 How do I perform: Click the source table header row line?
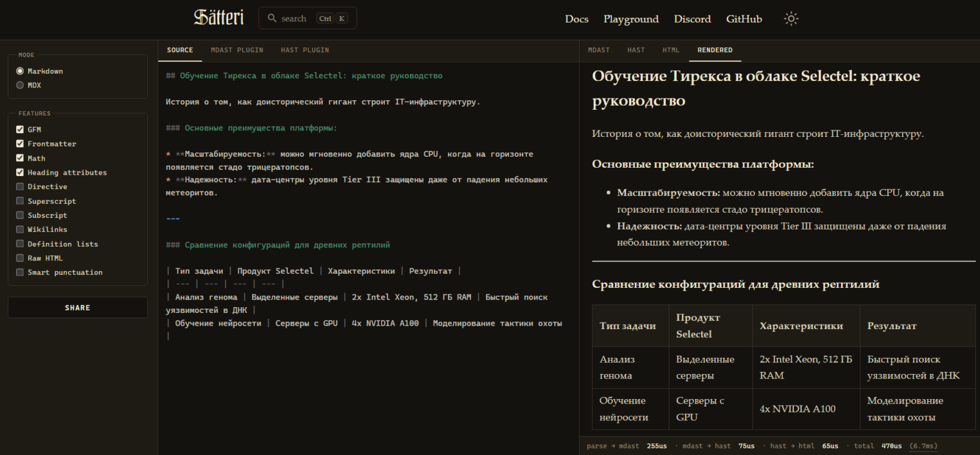313,271
